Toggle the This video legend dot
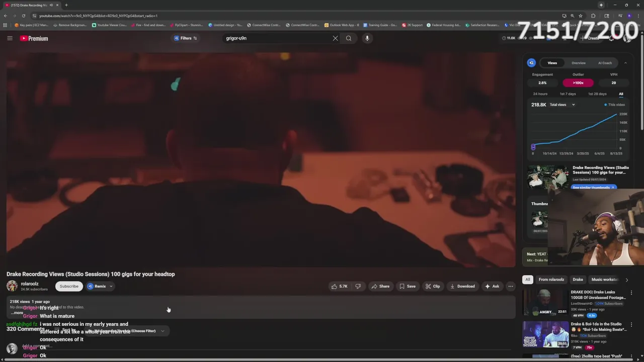 605,105
